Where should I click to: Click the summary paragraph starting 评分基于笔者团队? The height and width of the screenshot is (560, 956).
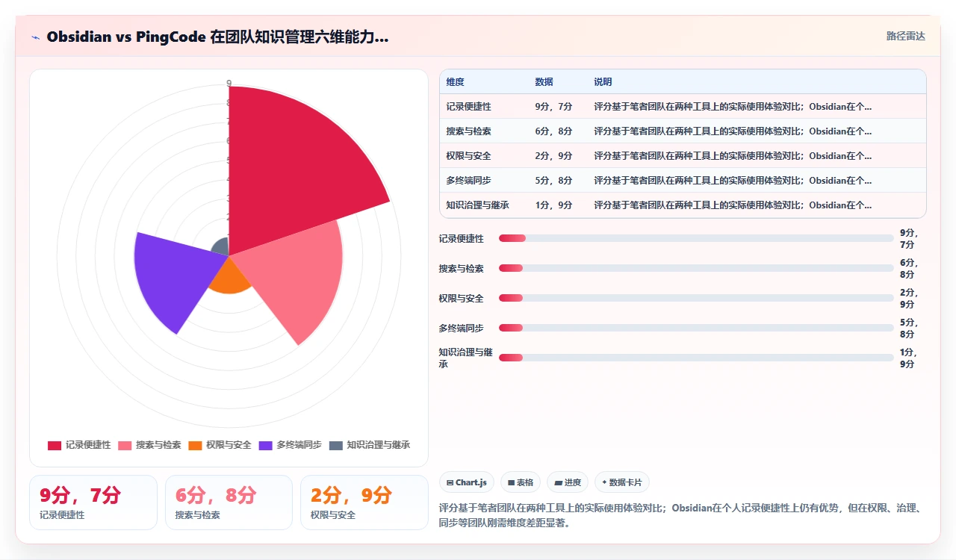click(x=683, y=515)
